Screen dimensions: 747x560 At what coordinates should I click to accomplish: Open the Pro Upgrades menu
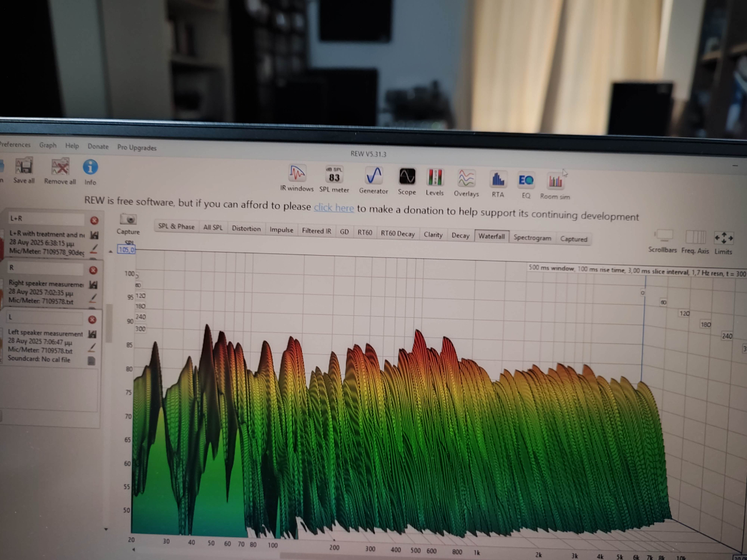137,147
